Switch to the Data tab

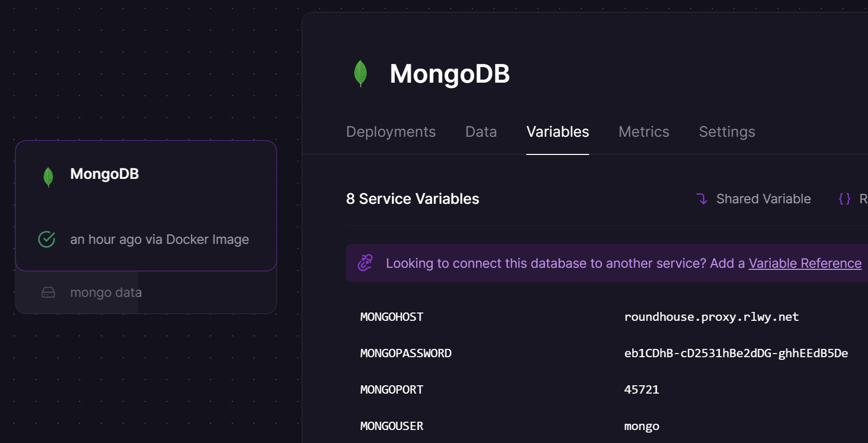[481, 132]
